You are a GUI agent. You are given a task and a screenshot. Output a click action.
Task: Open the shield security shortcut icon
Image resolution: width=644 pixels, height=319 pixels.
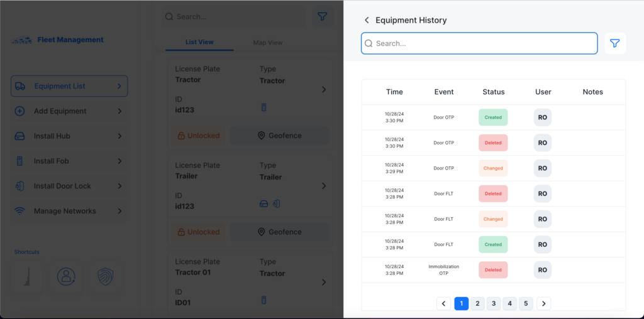pos(106,276)
